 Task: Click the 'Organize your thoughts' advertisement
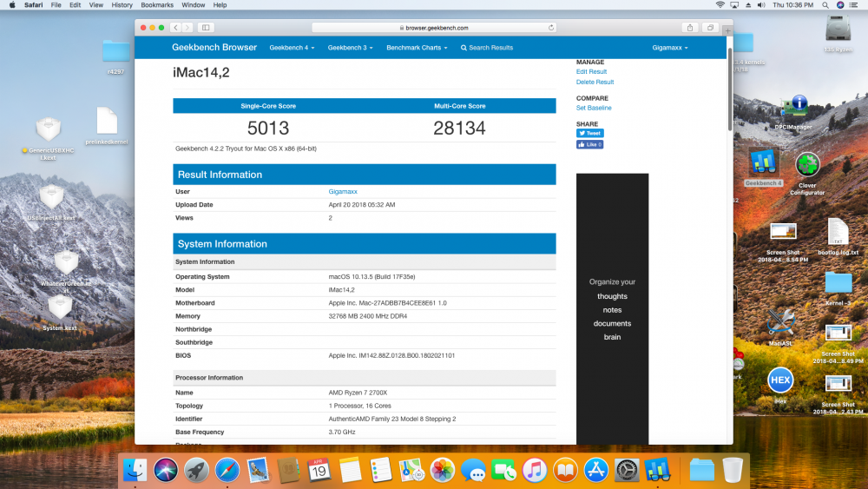pos(612,309)
